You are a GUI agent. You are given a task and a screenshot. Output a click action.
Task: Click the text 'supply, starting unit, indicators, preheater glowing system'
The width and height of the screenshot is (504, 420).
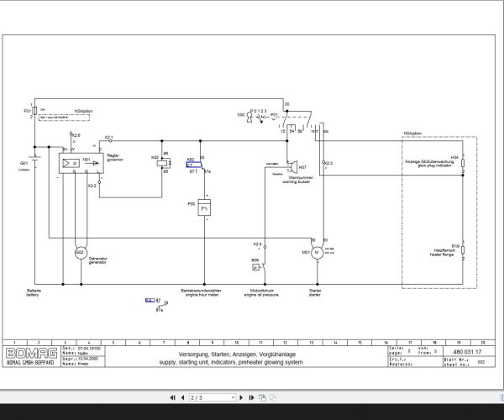click(x=231, y=362)
